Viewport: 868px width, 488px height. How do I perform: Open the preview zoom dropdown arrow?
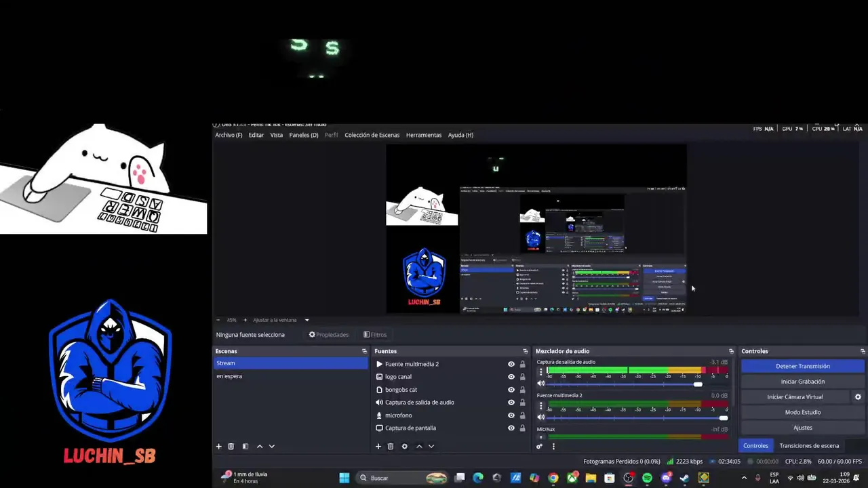[x=307, y=320]
